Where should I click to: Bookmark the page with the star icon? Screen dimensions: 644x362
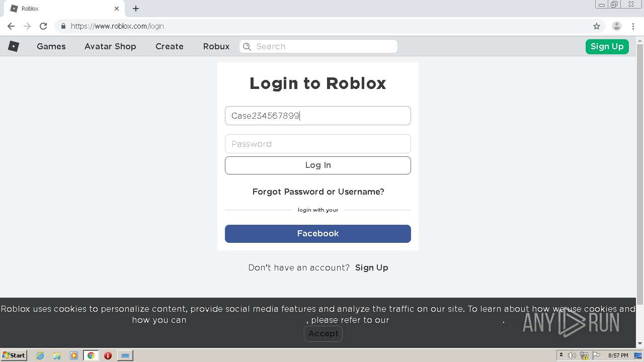tap(597, 26)
